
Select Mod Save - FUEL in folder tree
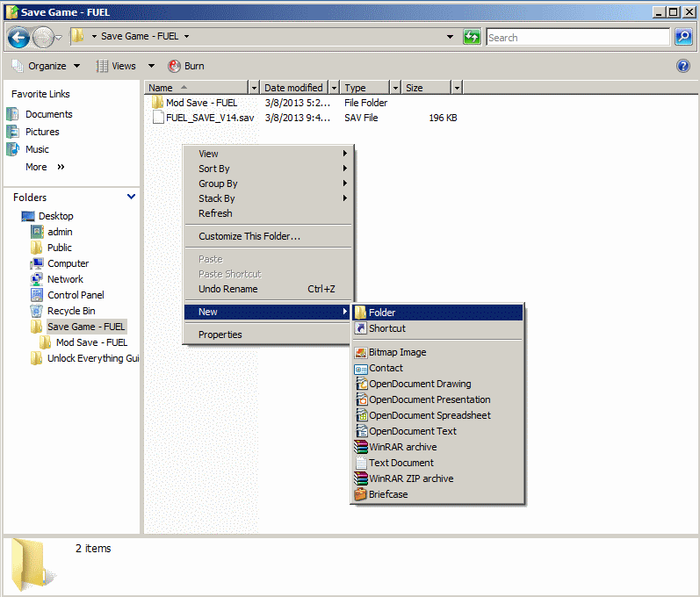click(x=91, y=342)
